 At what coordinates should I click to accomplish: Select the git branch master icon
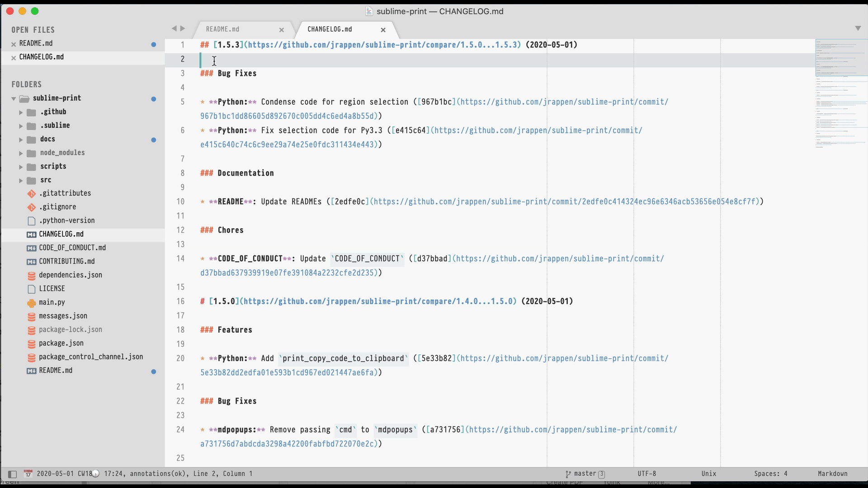pos(567,473)
